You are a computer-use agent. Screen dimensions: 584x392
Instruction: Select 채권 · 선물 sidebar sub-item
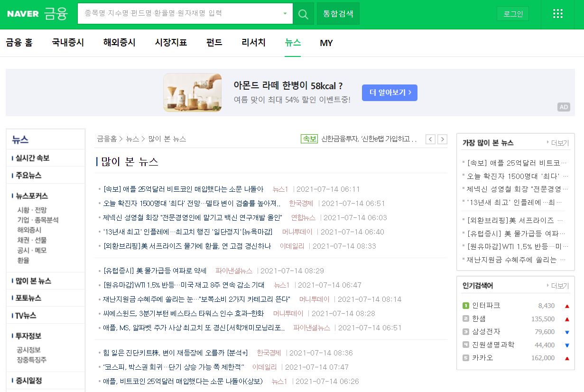[x=32, y=240]
